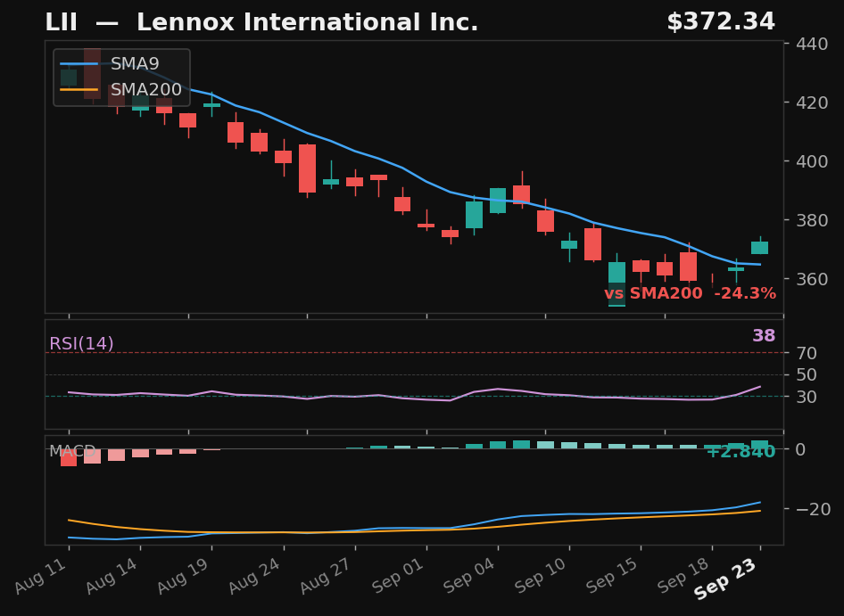The image size is (844, 616).
Task: Select the 380 price axis label
Action: point(812,220)
